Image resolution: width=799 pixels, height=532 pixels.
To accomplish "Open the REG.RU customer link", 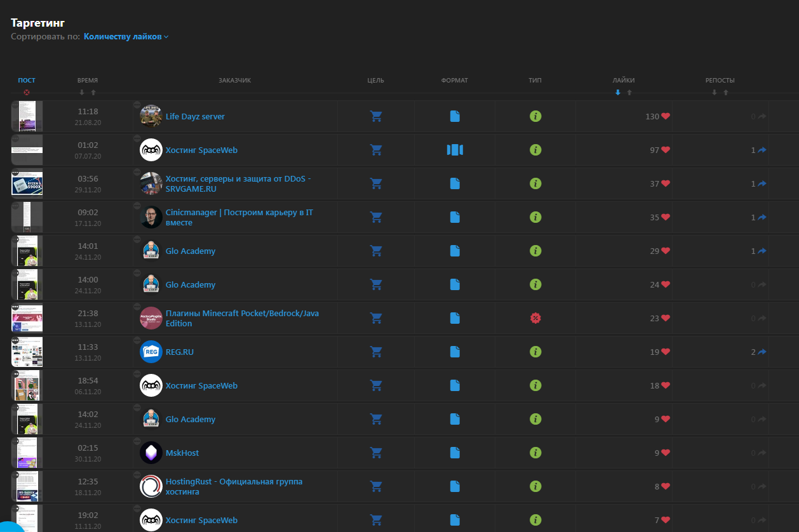I will point(180,352).
